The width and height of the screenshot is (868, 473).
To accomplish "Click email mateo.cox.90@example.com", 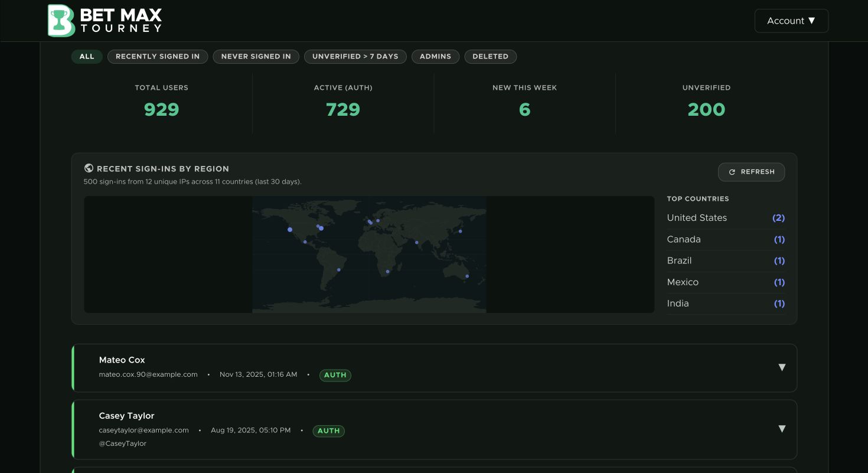I will (148, 374).
